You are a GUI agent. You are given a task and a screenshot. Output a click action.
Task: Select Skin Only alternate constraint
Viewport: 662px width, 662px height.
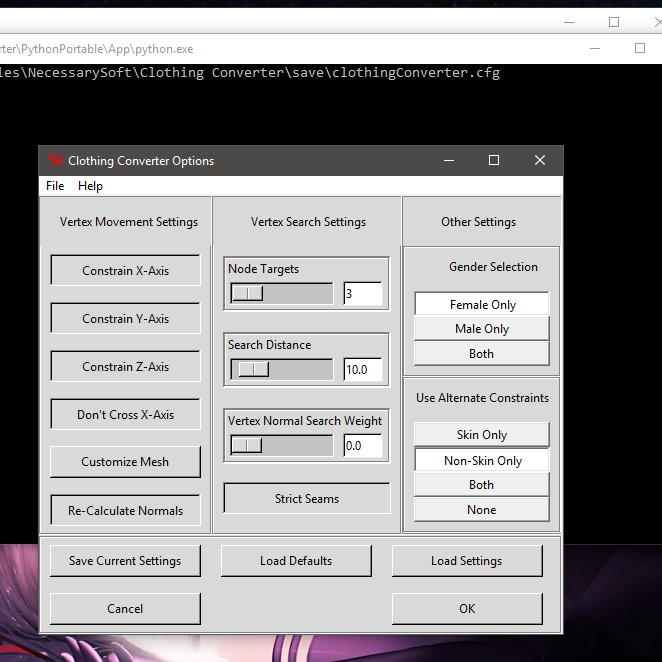(481, 435)
